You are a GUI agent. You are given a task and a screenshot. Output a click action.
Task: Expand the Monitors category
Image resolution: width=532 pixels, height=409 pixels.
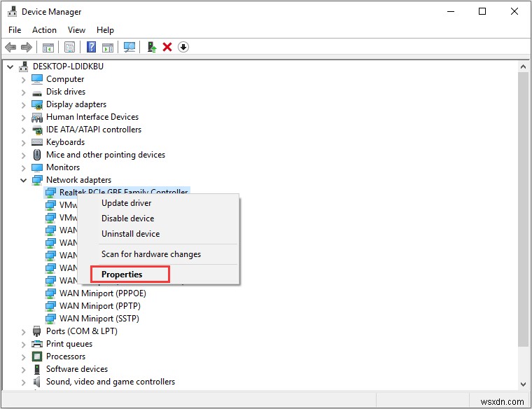[23, 168]
